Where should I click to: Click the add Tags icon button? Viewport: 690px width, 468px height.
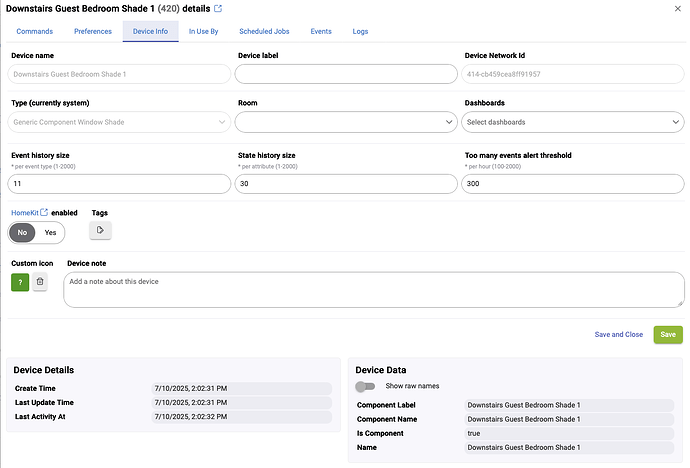100,231
